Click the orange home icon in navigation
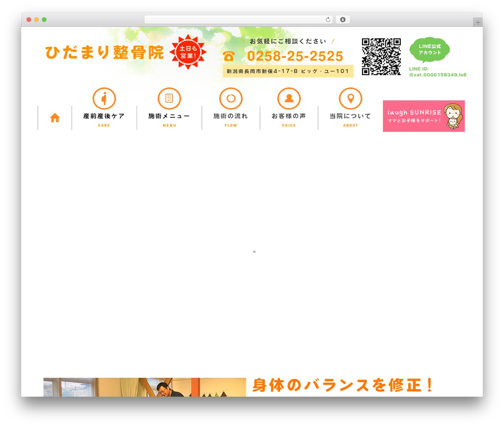The height and width of the screenshot is (427, 504). click(x=55, y=118)
